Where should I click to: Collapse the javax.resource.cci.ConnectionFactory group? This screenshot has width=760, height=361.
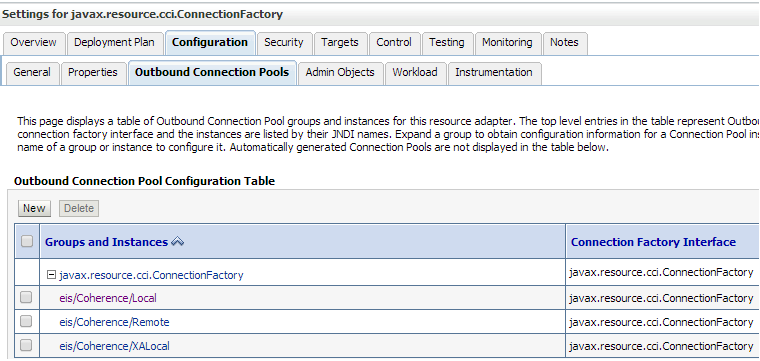[51, 275]
